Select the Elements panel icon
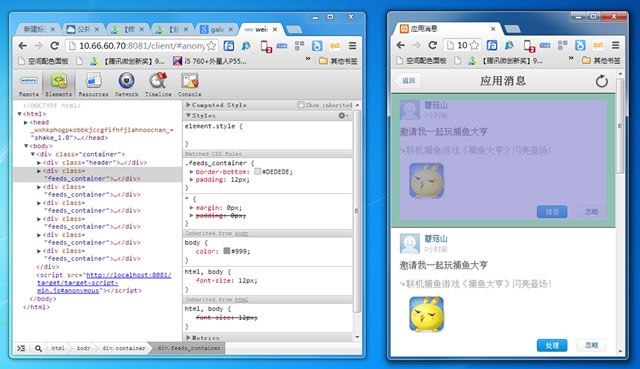Screen dimensions: 640x369 pyautogui.click(x=59, y=85)
